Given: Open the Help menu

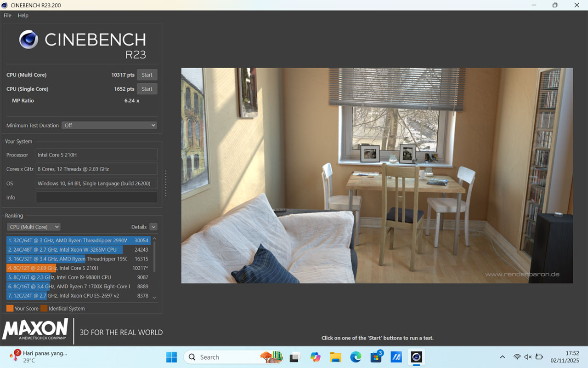Looking at the screenshot, I should tap(23, 15).
